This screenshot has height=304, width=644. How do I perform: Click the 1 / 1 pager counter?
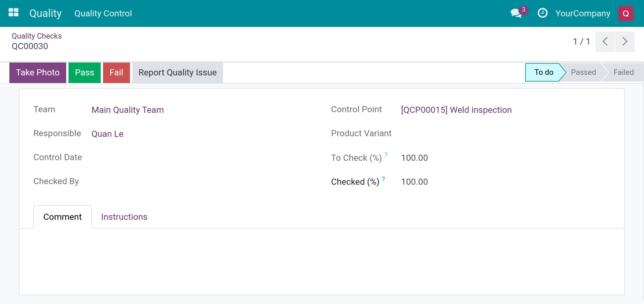tap(581, 42)
